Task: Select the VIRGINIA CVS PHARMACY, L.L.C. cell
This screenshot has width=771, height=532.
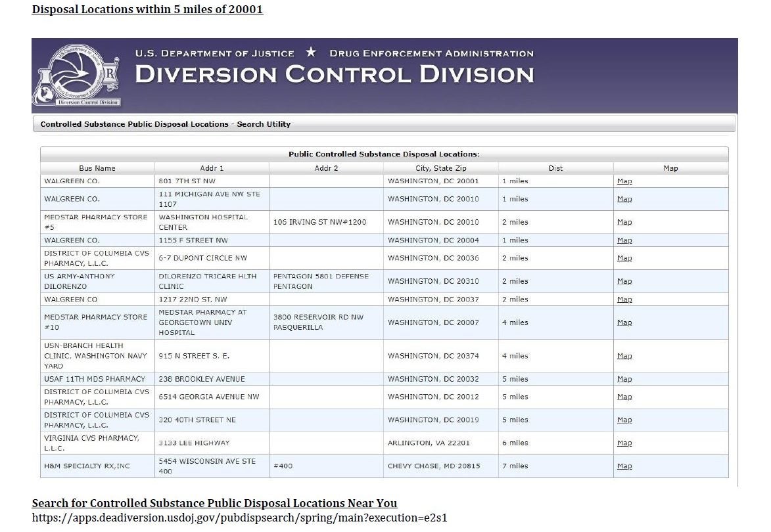Action: point(97,443)
